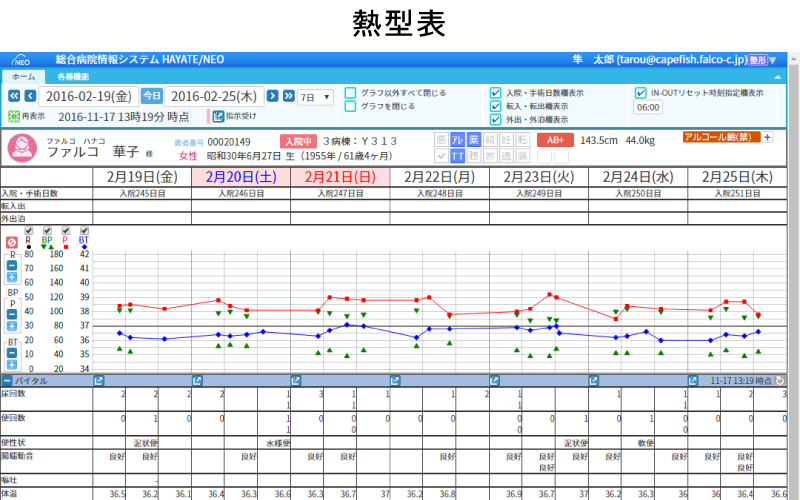800x500 pixels.
Task: Enable グラフ以外すべて閉じる checkbox
Action: [350, 93]
